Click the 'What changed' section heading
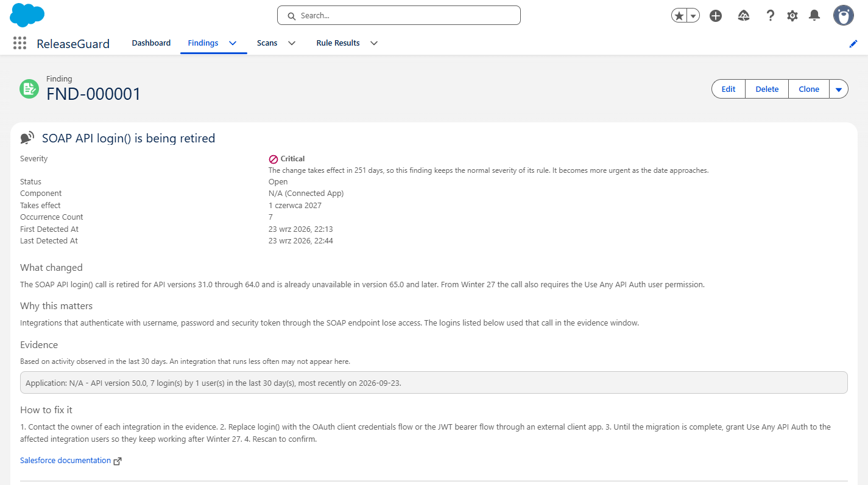868x485 pixels. pos(51,268)
